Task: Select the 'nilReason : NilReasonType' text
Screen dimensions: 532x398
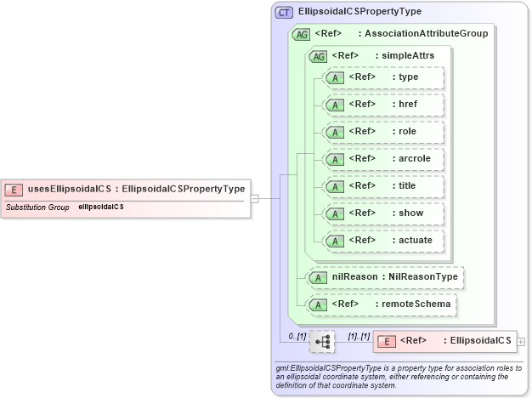Action: 395,276
